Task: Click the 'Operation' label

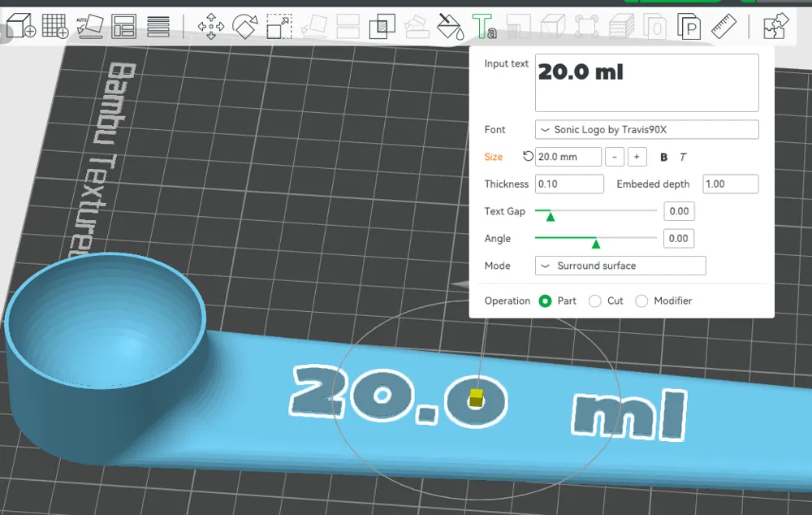Action: [508, 301]
